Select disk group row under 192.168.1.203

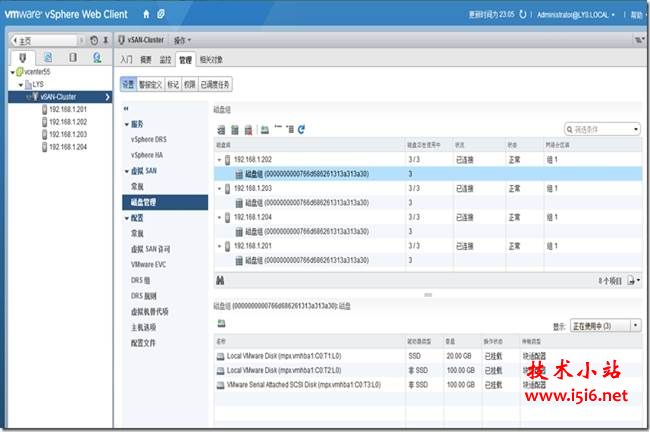pos(428,203)
